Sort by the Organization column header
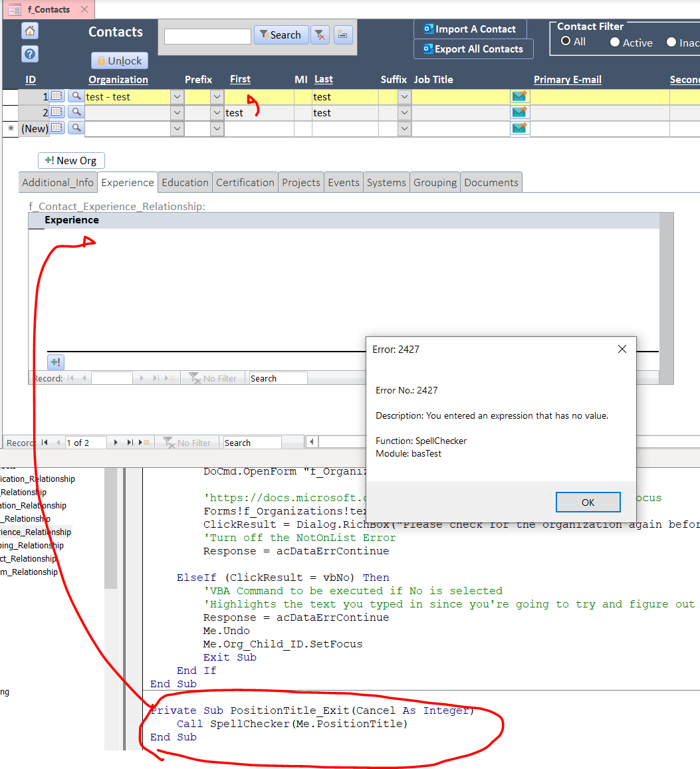The image size is (700, 769). pyautogui.click(x=118, y=80)
